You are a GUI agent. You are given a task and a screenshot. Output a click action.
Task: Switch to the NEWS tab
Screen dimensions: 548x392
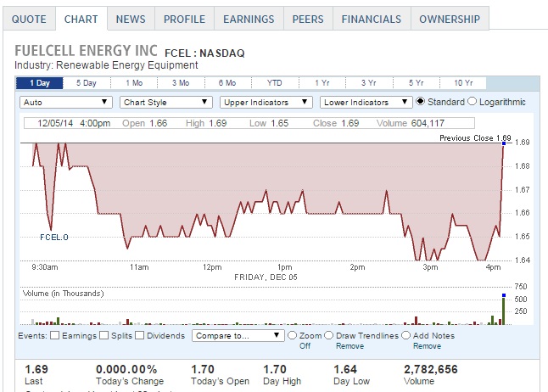(x=131, y=19)
